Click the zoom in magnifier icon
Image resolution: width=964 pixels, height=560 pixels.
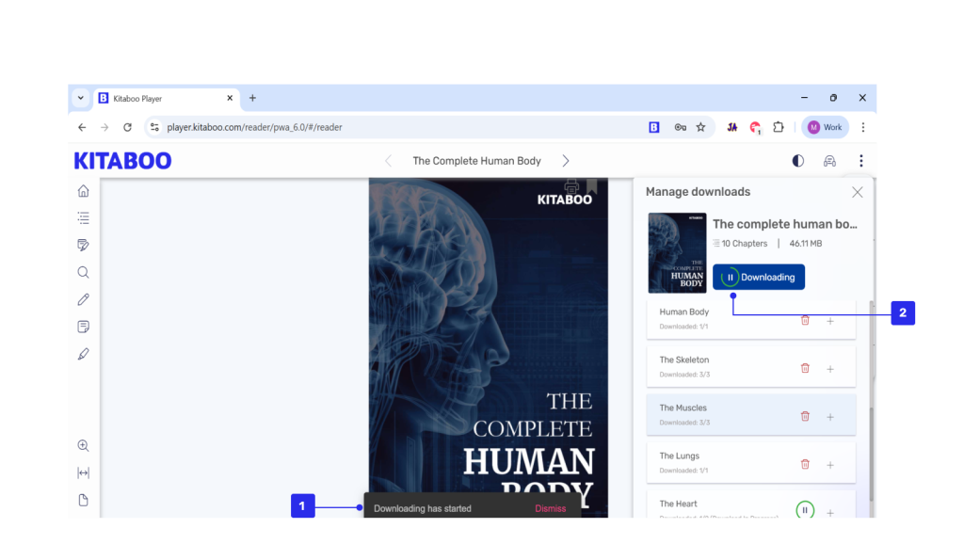click(x=84, y=446)
